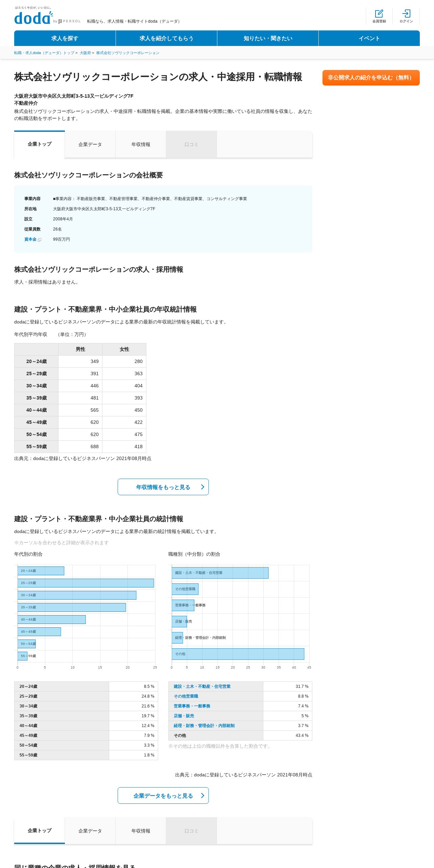Open the 求人を探す menu
The height and width of the screenshot is (868, 434).
click(x=65, y=38)
